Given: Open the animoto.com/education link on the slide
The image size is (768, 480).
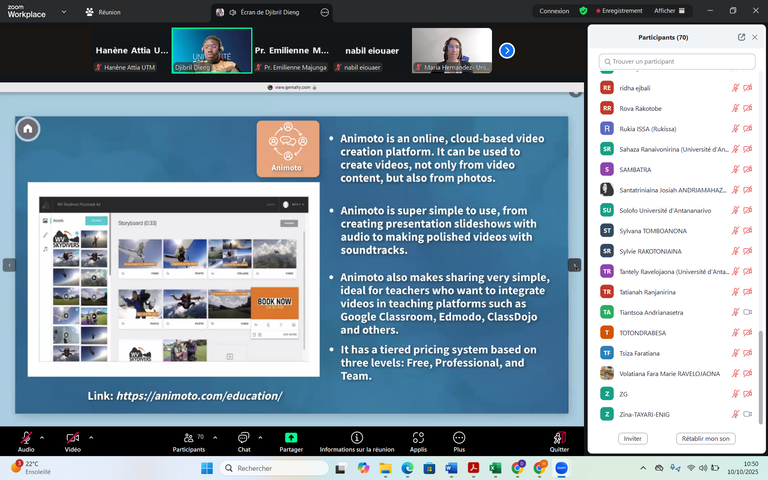Looking at the screenshot, I should pos(199,396).
